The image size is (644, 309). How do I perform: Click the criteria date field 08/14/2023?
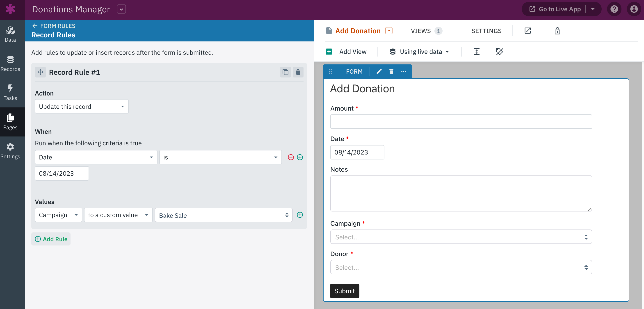(62, 173)
